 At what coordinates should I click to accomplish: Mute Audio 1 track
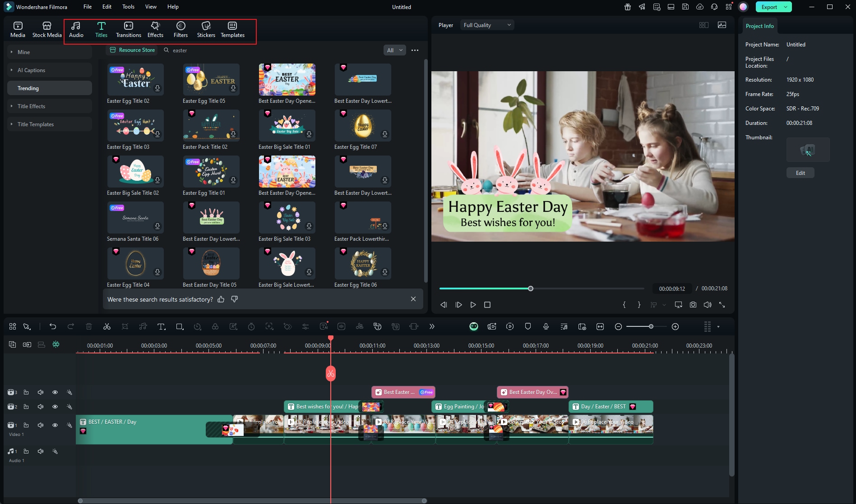(x=41, y=451)
